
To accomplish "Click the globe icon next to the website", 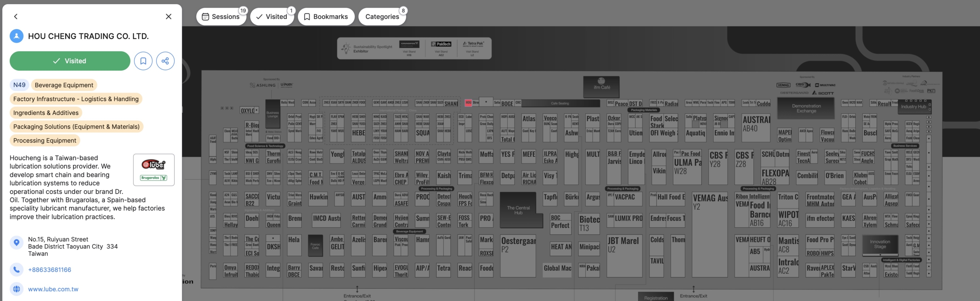I will click(x=16, y=289).
